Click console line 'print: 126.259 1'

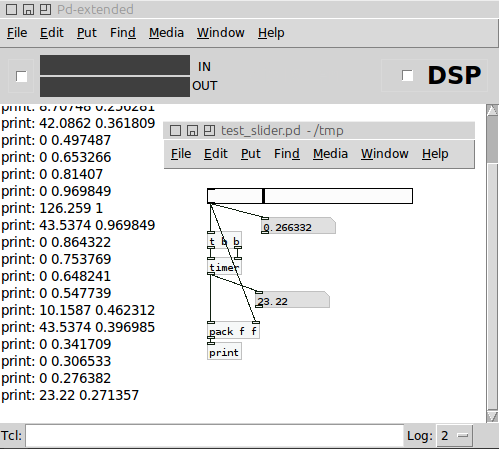52,208
